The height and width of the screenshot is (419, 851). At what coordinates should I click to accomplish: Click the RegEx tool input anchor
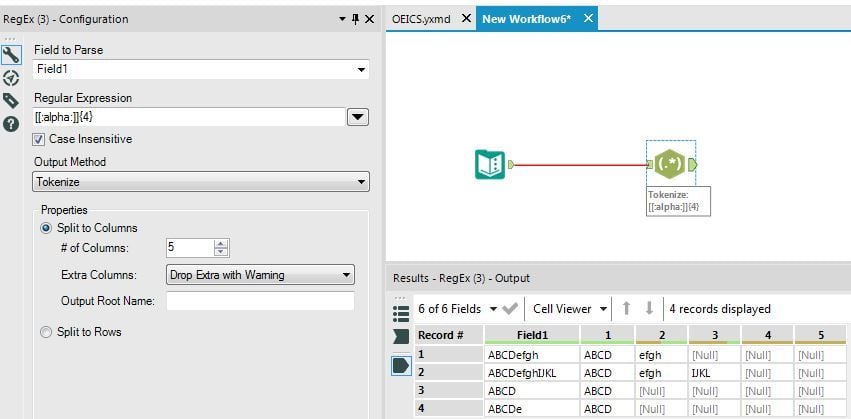[650, 164]
